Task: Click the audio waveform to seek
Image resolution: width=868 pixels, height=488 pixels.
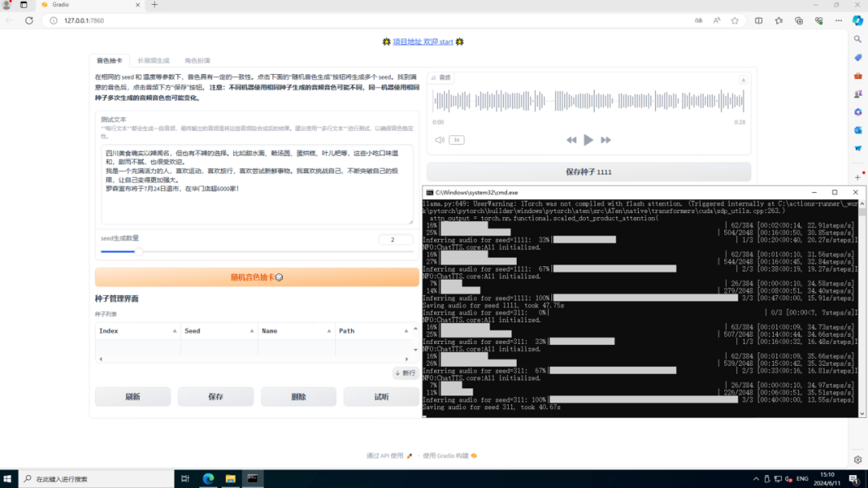Action: point(588,100)
